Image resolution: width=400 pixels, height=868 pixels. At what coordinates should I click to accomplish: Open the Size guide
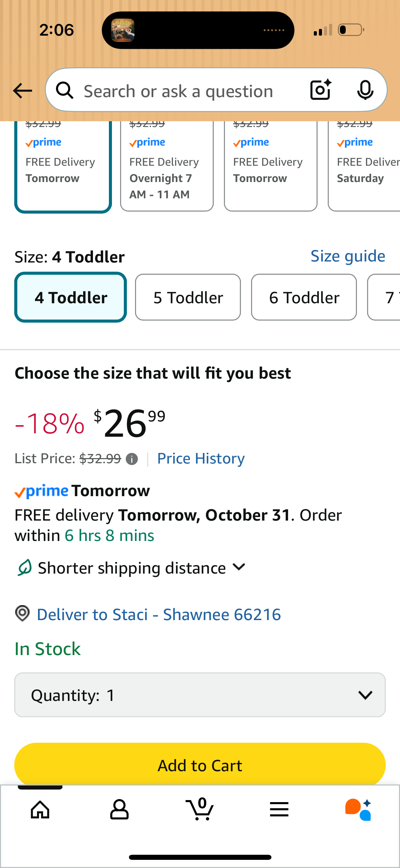347,256
